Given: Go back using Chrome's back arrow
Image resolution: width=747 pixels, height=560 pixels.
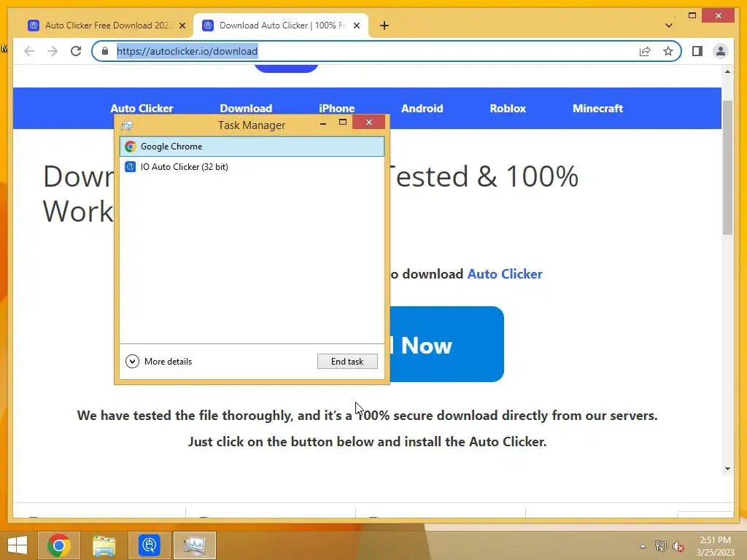Looking at the screenshot, I should [29, 51].
